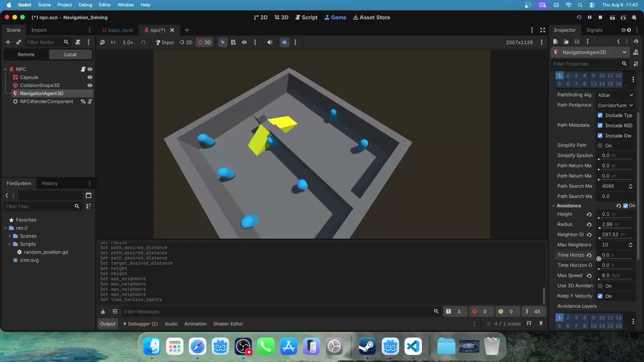Open the Inspector object history list
The width and height of the screenshot is (644, 362).
click(x=636, y=42)
